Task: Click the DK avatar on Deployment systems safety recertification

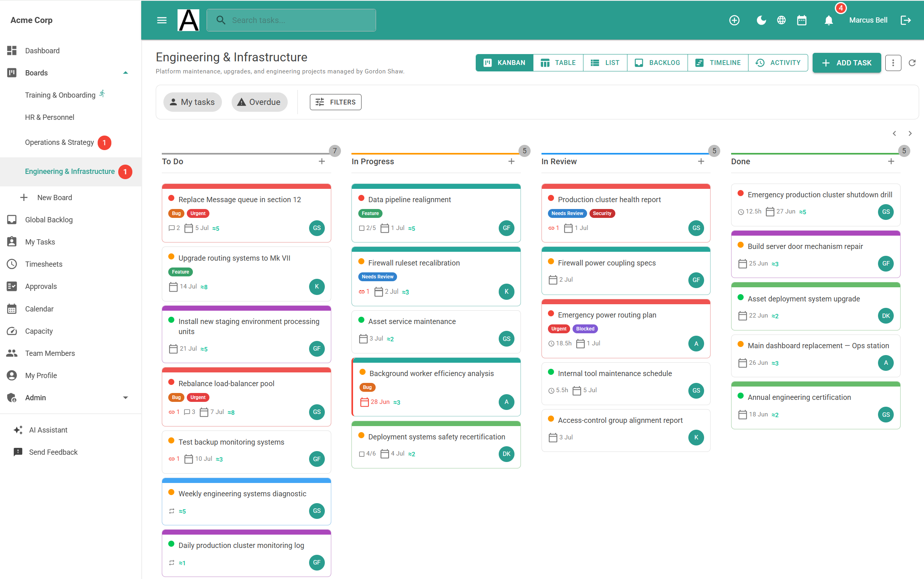Action: [x=506, y=454]
